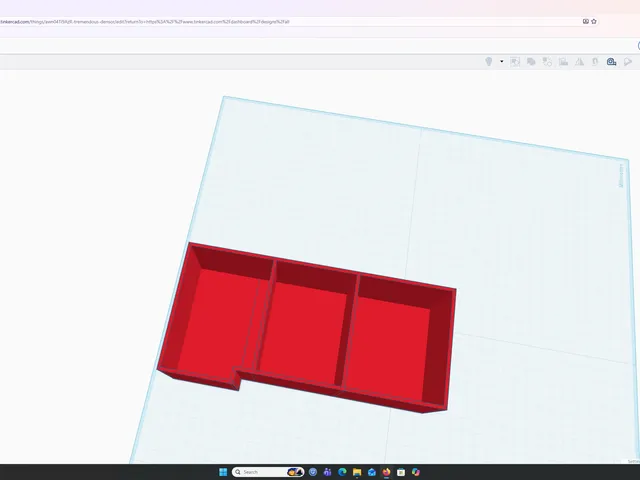Viewport: 640px width, 480px height.
Task: Click the taskbar Search box
Action: (x=268, y=472)
